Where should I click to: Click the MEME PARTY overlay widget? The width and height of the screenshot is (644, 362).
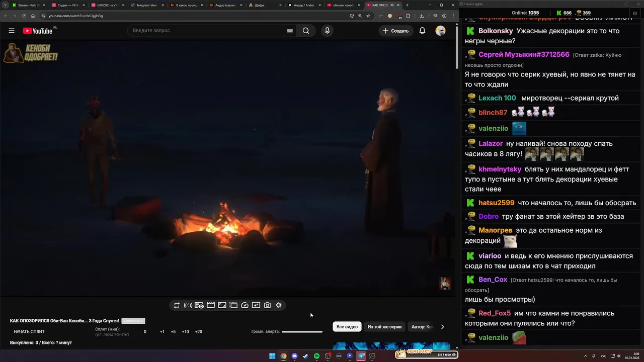point(427,354)
